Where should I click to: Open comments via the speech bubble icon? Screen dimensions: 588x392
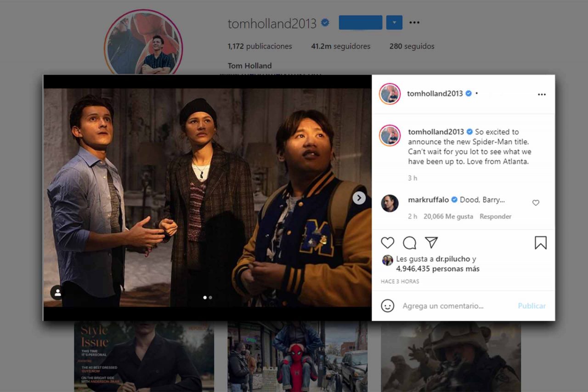409,243
